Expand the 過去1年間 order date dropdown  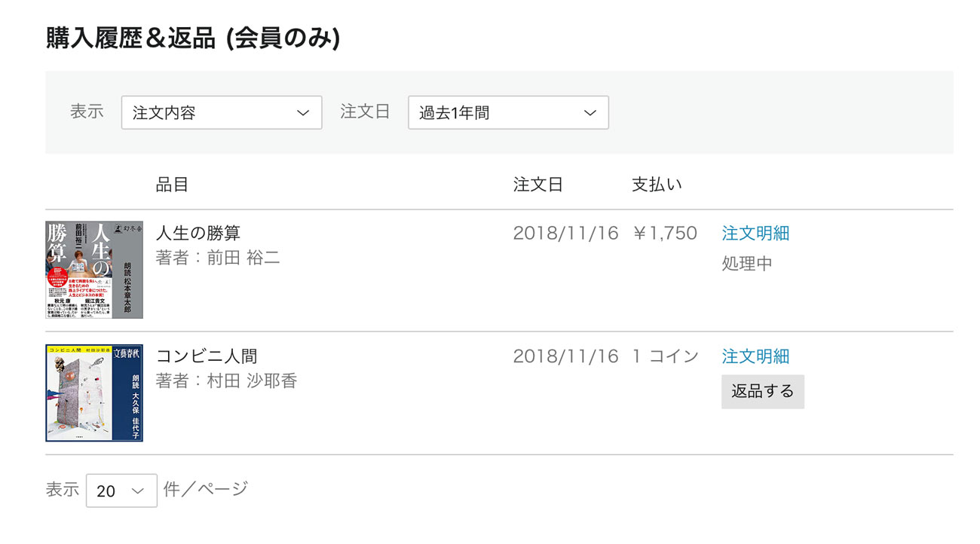pyautogui.click(x=508, y=113)
